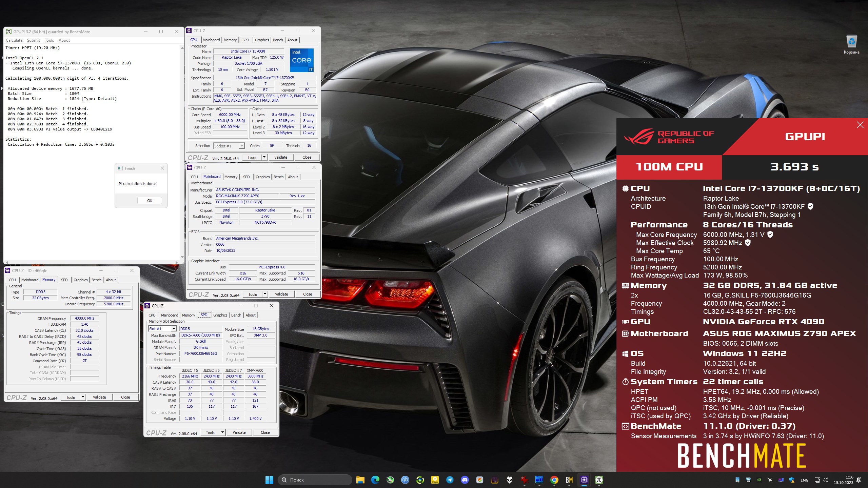Open the RivaTuner 60 monitor tray icon
This screenshot has height=488, width=868.
781,480
